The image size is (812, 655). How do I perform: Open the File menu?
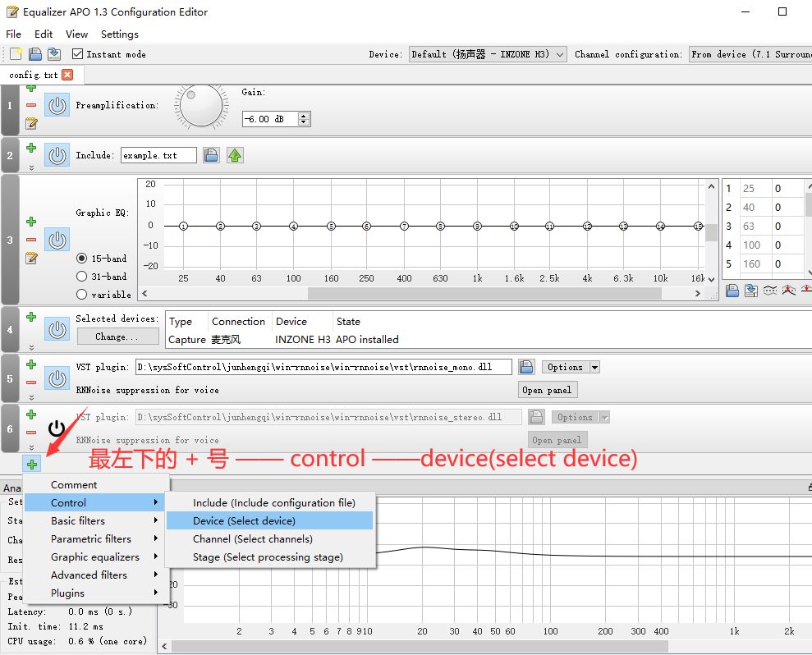13,34
